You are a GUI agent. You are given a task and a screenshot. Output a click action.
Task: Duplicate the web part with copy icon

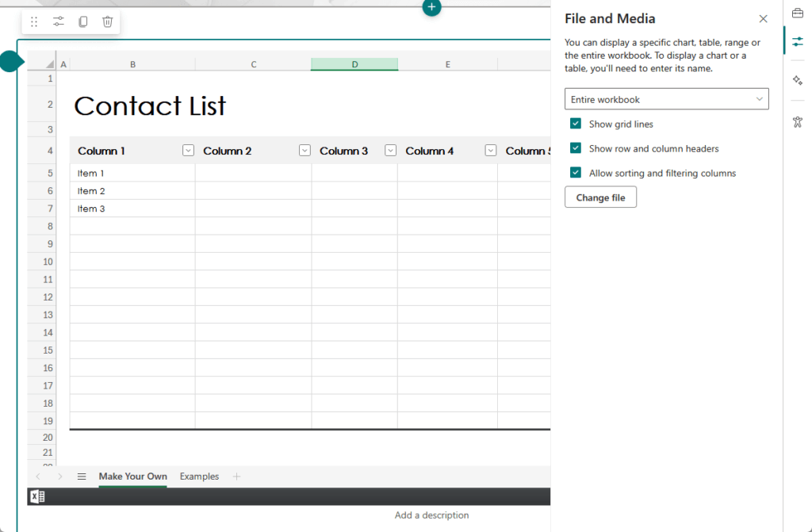point(82,21)
